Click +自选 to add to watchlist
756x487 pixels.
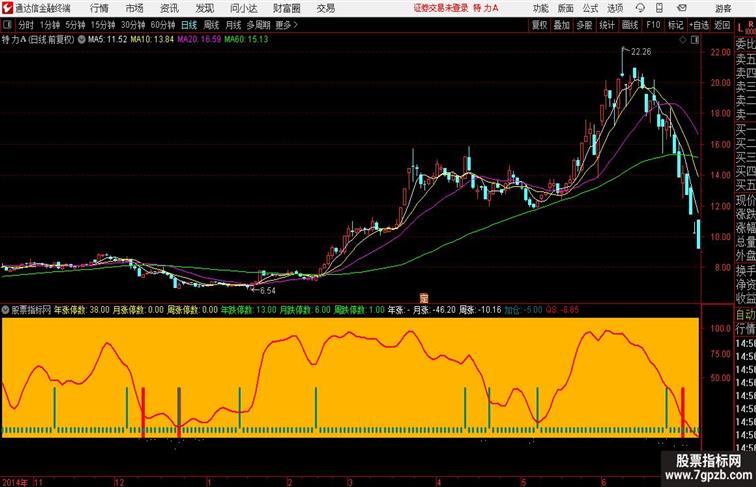point(699,25)
